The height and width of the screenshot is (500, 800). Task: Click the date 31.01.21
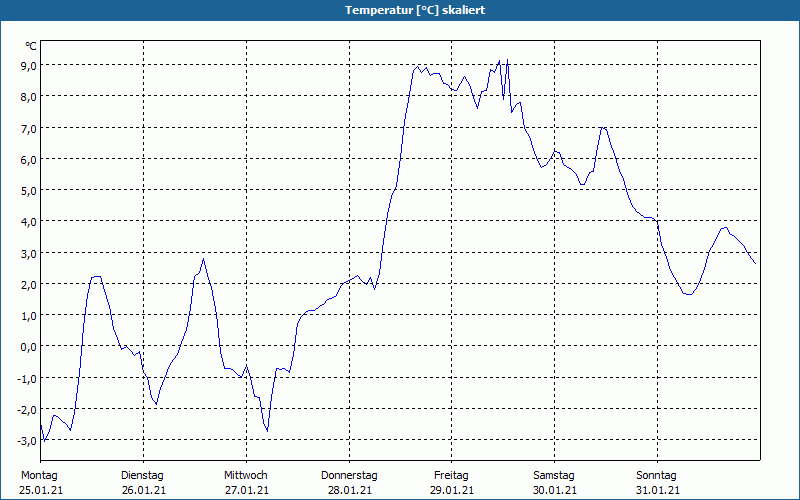[x=658, y=490]
